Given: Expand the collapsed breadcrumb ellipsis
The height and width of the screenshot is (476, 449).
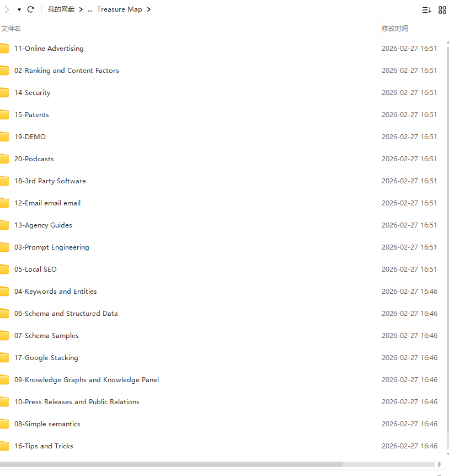Looking at the screenshot, I should coord(90,9).
